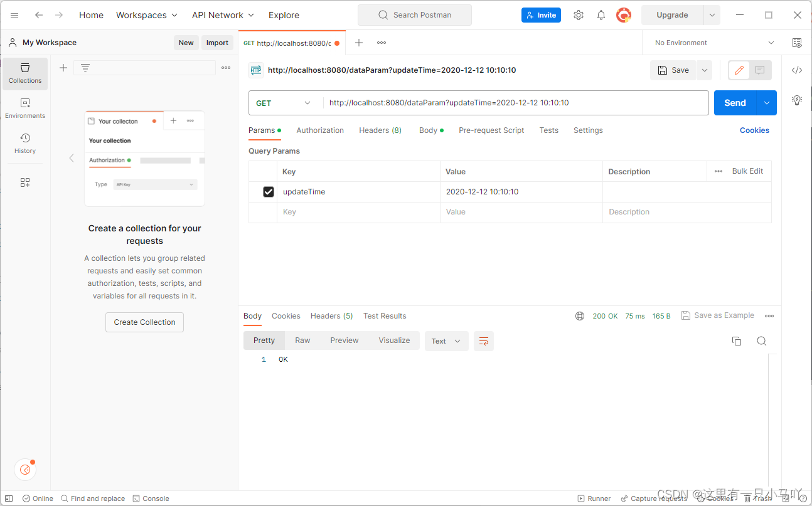812x506 pixels.
Task: Go to previous onboarding slide chevron
Action: click(72, 158)
